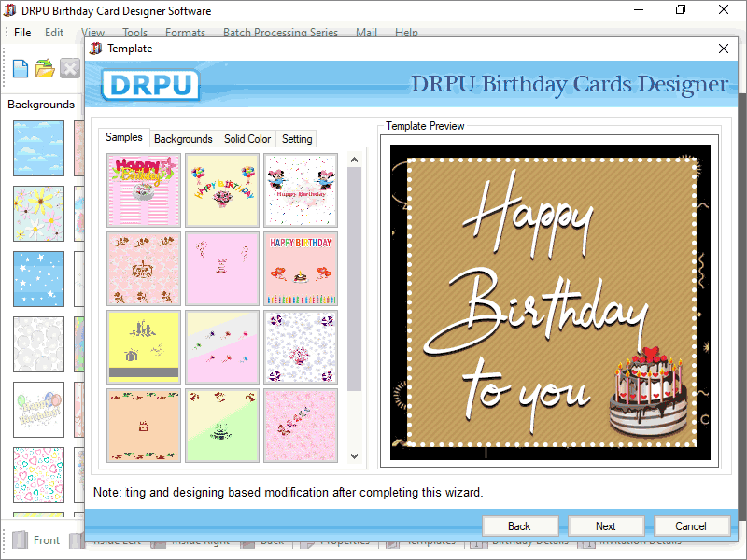Open the Mail menu
The image size is (747, 560).
(x=365, y=31)
